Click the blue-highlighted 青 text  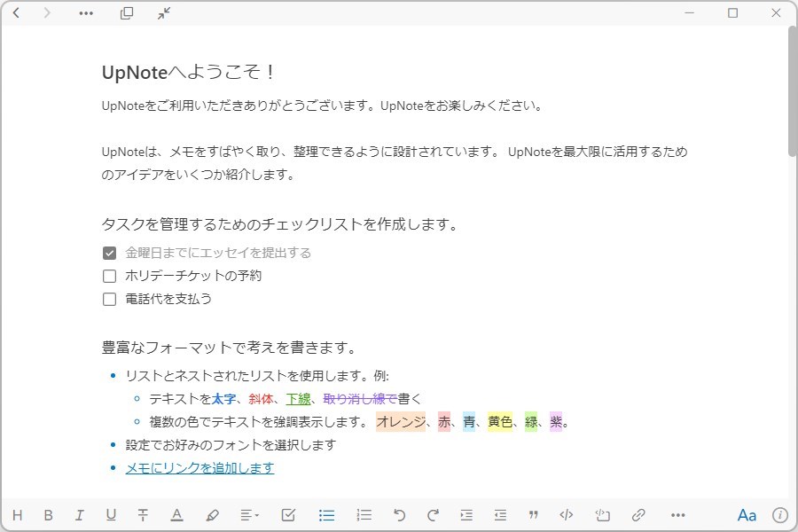click(469, 421)
